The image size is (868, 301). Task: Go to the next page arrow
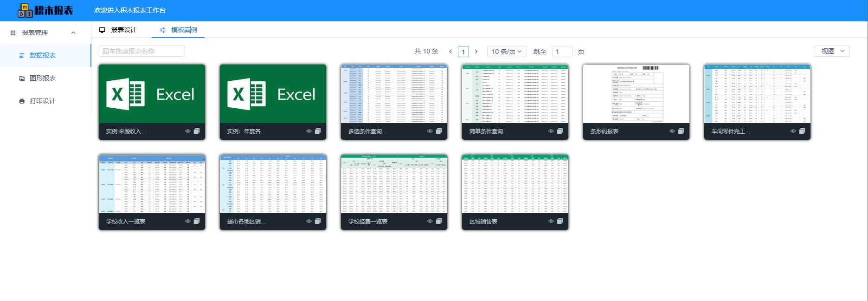[476, 52]
